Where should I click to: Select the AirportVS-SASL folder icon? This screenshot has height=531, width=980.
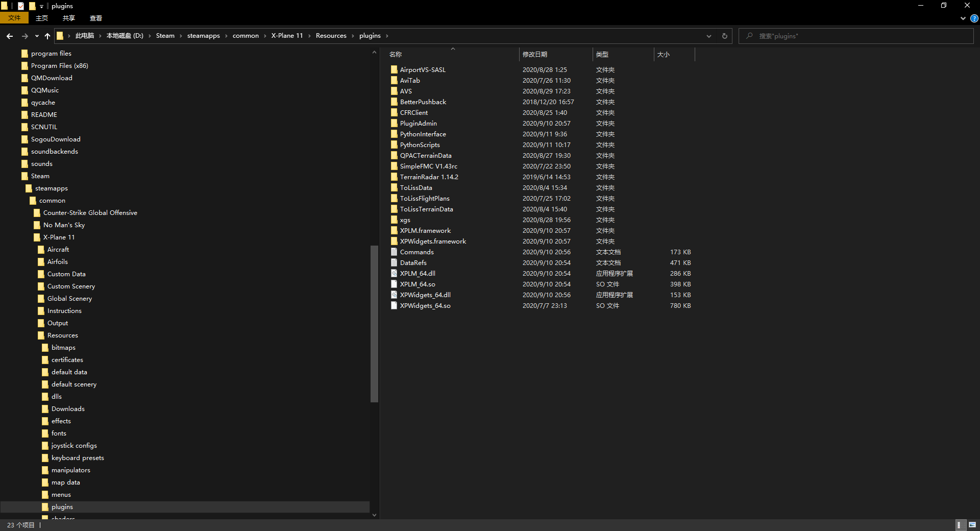pos(394,69)
